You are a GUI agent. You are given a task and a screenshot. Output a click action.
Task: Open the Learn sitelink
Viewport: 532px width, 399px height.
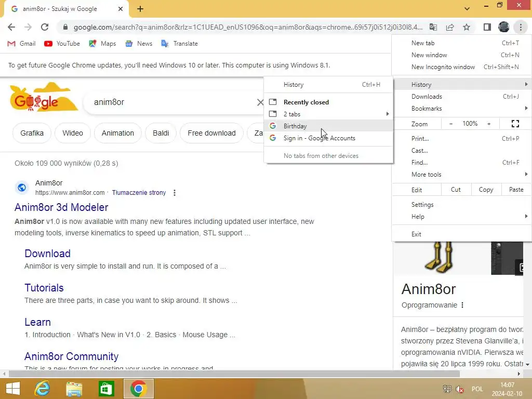[x=37, y=322]
